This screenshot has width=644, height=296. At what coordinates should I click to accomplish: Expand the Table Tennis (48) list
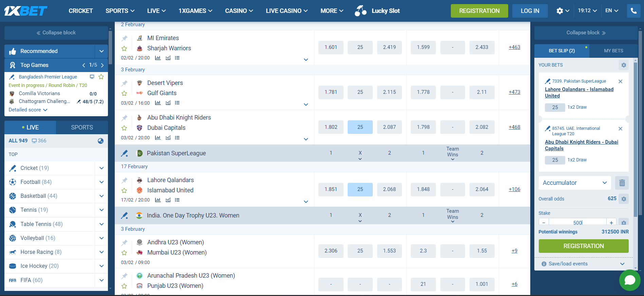tap(101, 224)
